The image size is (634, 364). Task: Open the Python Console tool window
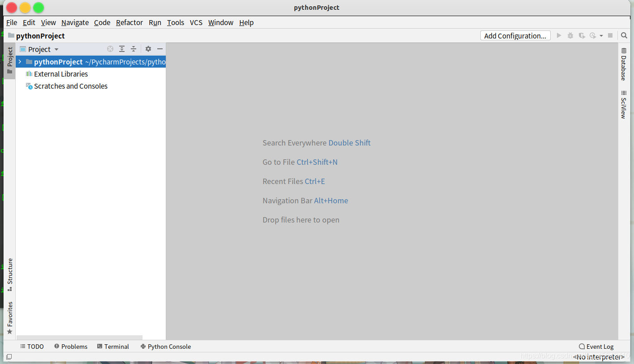[166, 347]
